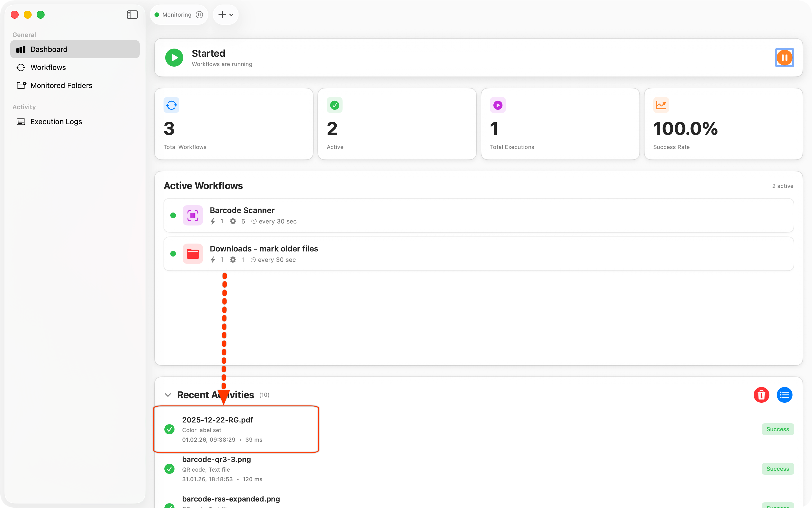This screenshot has width=812, height=508.
Task: Click the '2 active' label
Action: (783, 186)
